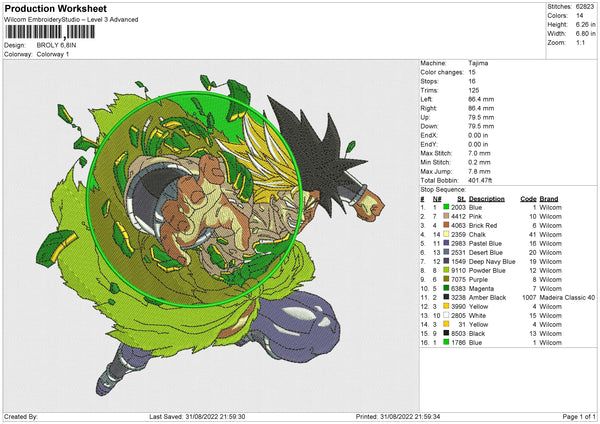Click the Amber Black color swatch
This screenshot has height=424, width=600.
(446, 297)
